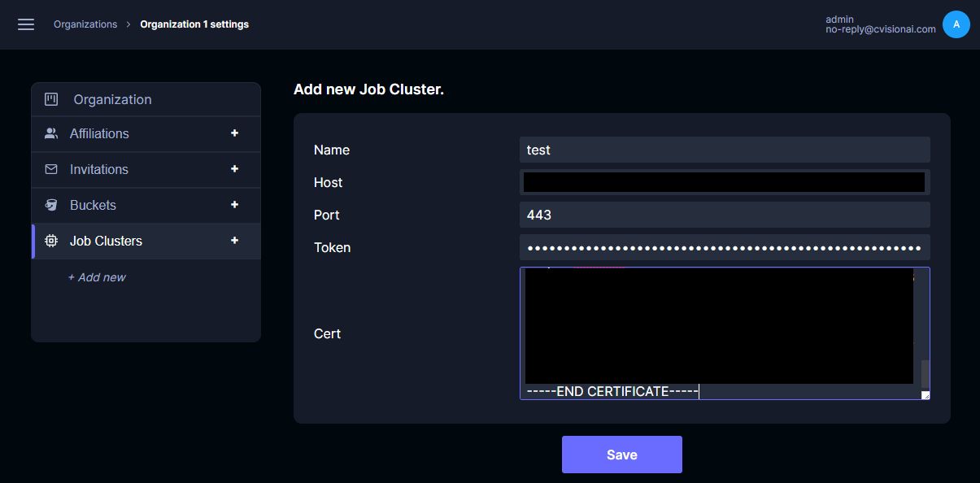Click the Affiliations people icon

pos(51,133)
